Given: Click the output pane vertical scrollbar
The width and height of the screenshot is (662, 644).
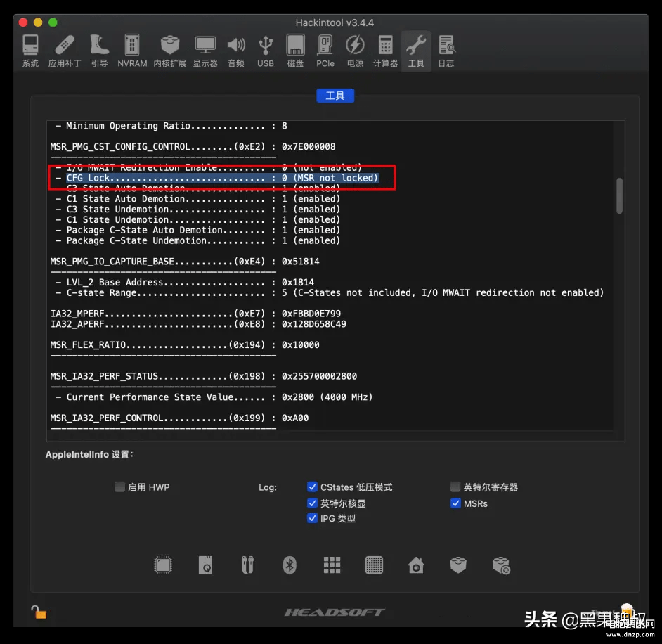Looking at the screenshot, I should click(619, 196).
